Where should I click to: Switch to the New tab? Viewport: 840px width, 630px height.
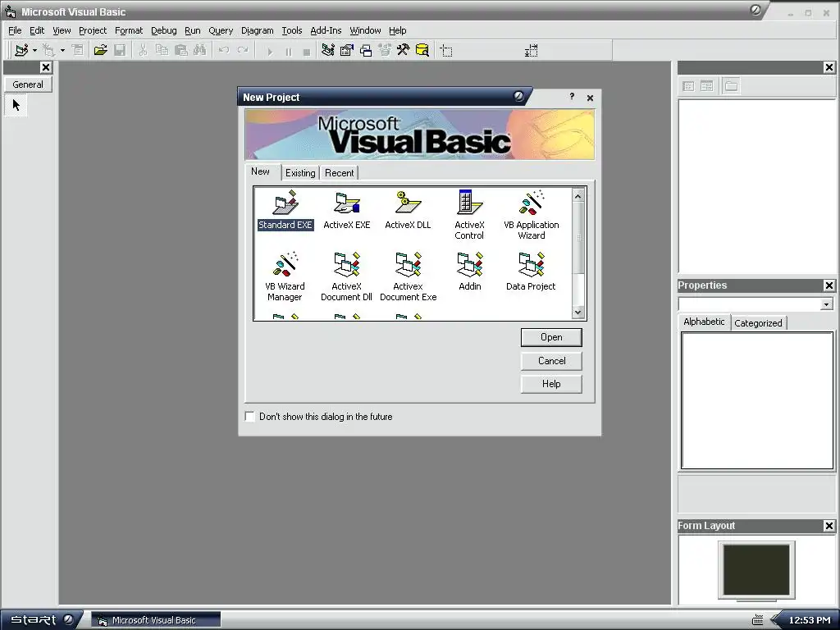click(x=261, y=171)
